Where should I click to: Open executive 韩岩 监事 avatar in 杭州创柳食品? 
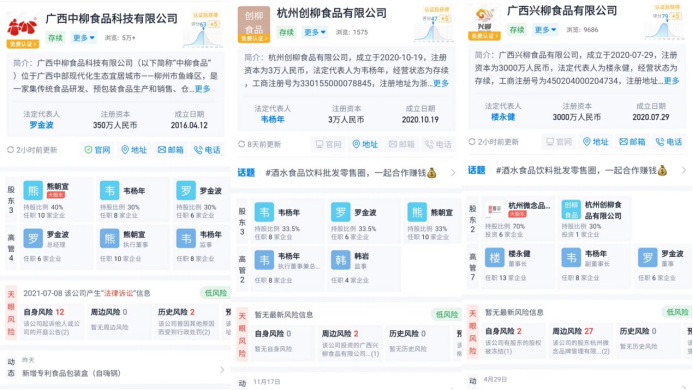[341, 260]
